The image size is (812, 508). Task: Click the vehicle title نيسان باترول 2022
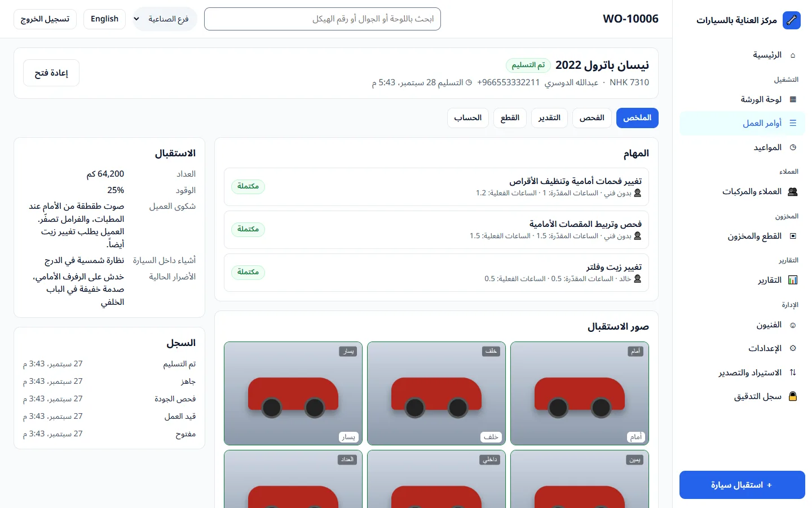(x=602, y=65)
